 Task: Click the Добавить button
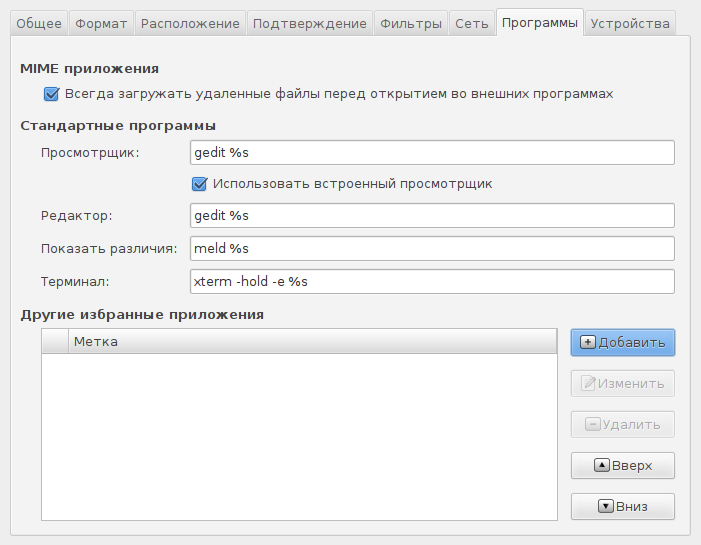coord(623,342)
